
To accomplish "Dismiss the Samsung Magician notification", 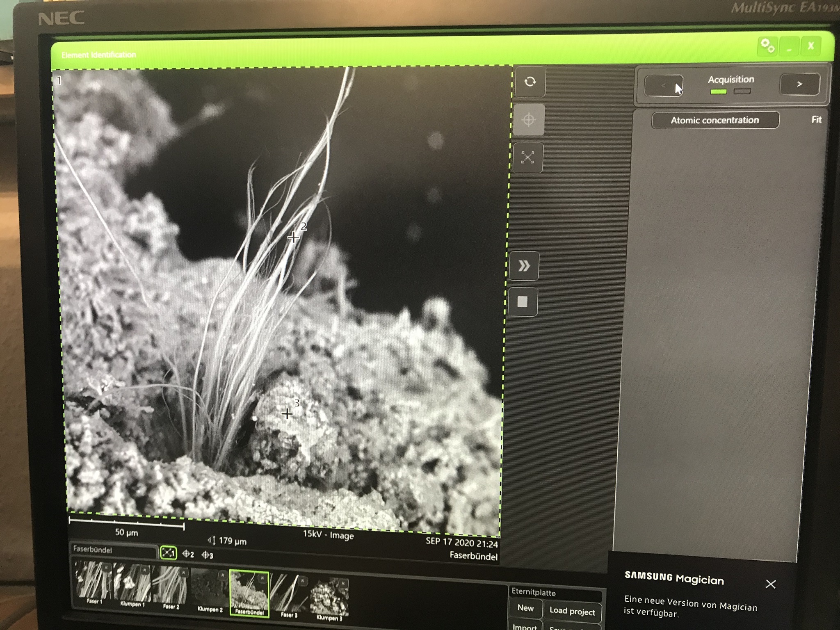I will pyautogui.click(x=771, y=584).
